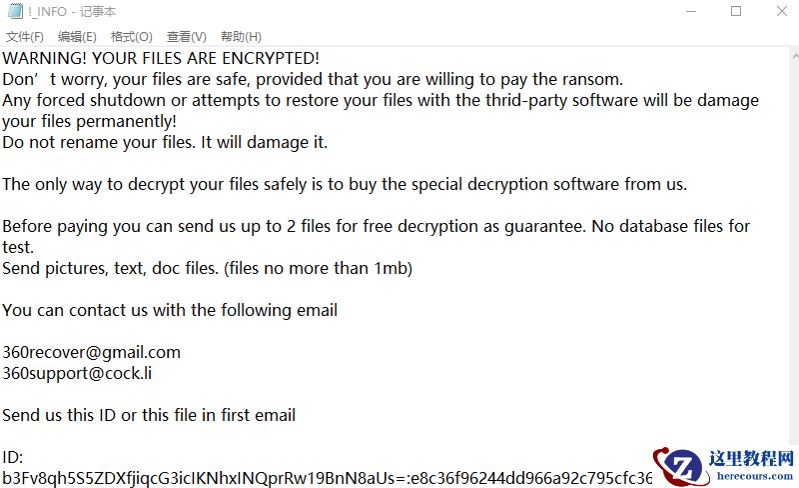The width and height of the screenshot is (799, 488).
Task: Place cursor on 360support@cock.li line
Action: tap(77, 373)
